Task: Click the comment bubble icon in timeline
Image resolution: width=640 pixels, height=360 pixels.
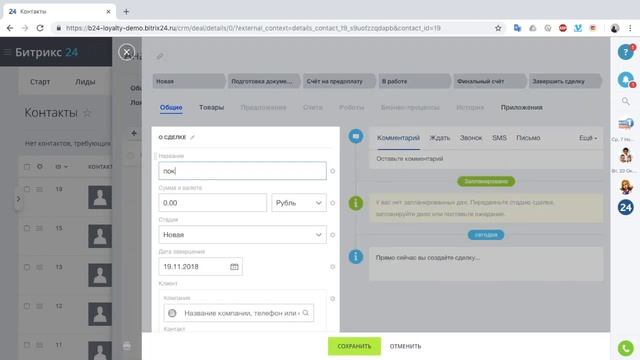Action: pos(356,136)
